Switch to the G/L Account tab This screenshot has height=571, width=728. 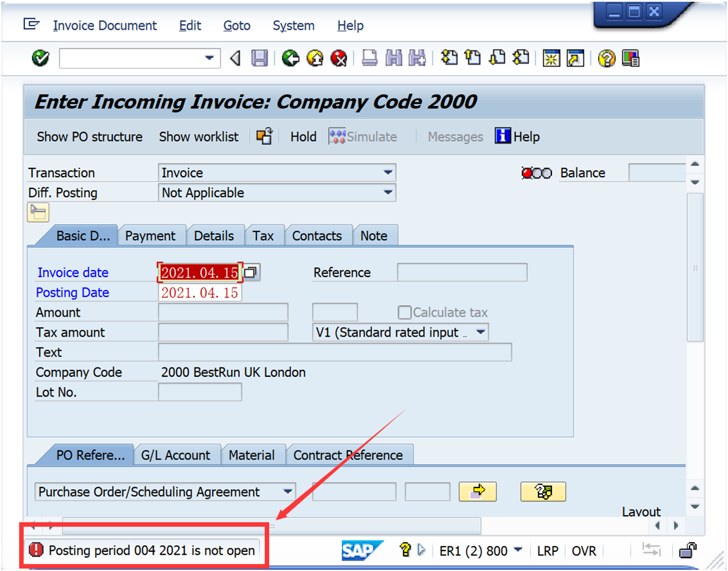click(175, 455)
